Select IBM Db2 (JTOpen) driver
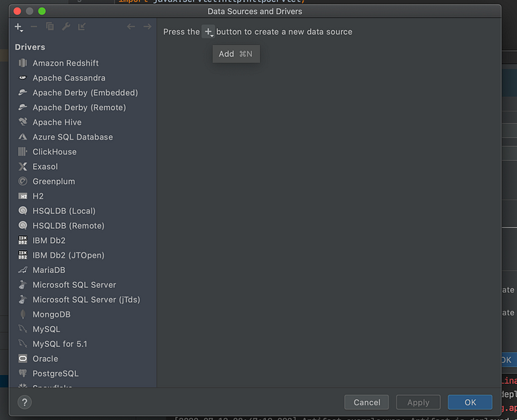The image size is (517, 420). coord(68,255)
